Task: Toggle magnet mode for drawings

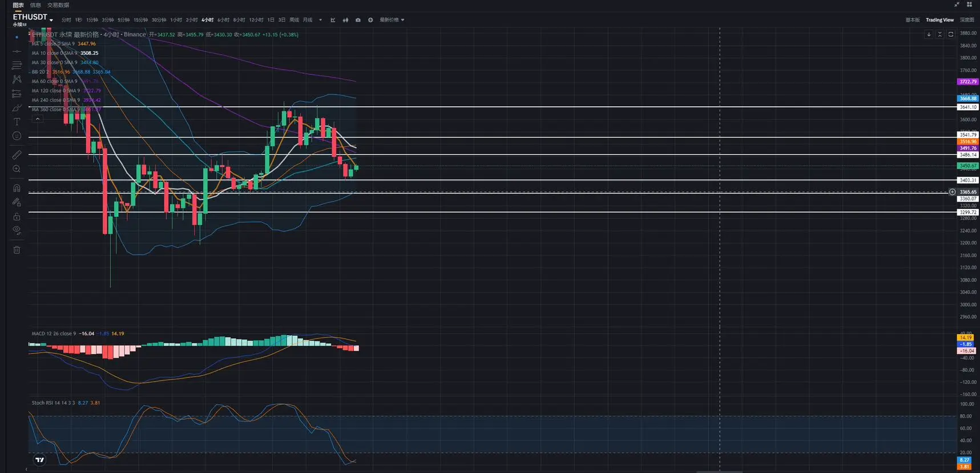Action: [x=17, y=188]
